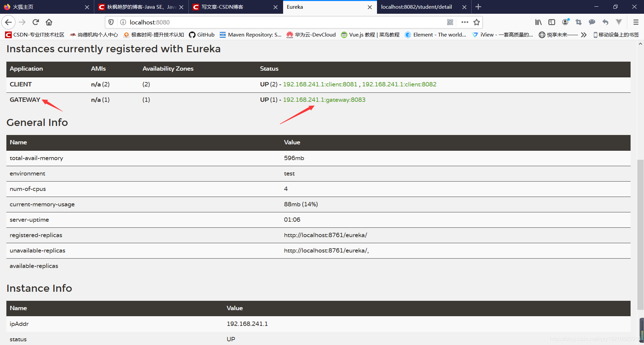Viewport: 644px width, 345px height.
Task: Bookmark this page with the star
Action: (477, 22)
